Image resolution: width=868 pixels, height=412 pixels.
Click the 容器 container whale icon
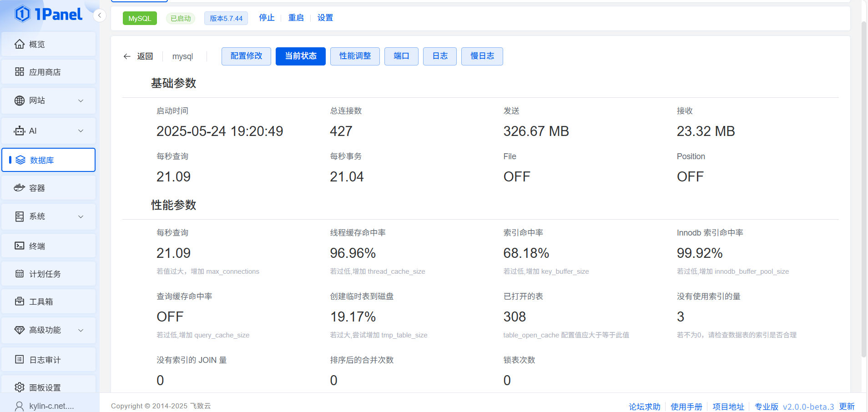(x=20, y=188)
